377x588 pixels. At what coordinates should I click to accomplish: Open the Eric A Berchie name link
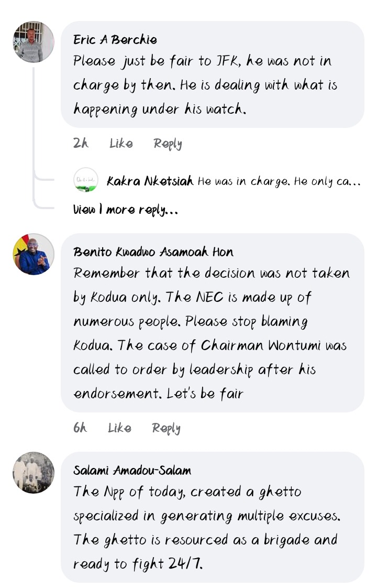[x=115, y=39]
